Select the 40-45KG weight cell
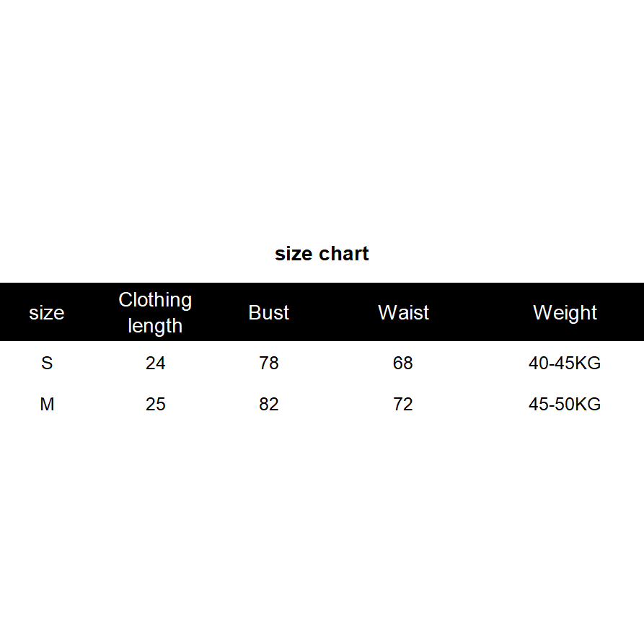The width and height of the screenshot is (644, 644). click(565, 363)
